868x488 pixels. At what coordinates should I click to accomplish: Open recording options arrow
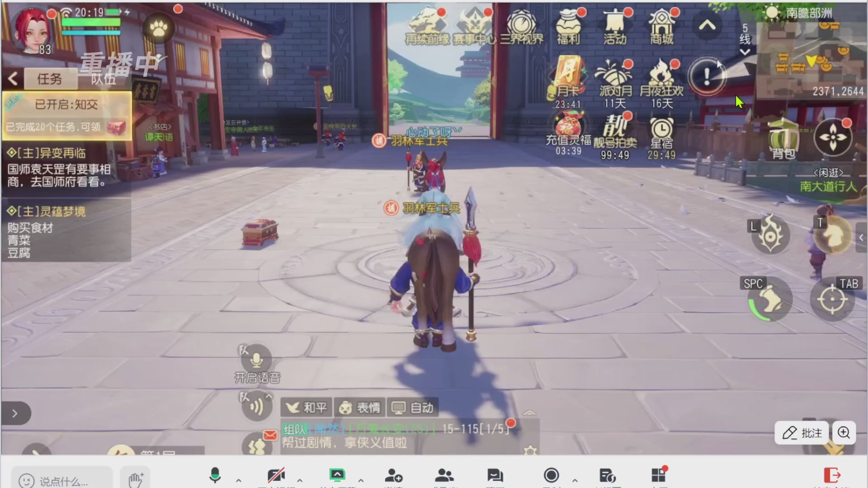tap(575, 480)
